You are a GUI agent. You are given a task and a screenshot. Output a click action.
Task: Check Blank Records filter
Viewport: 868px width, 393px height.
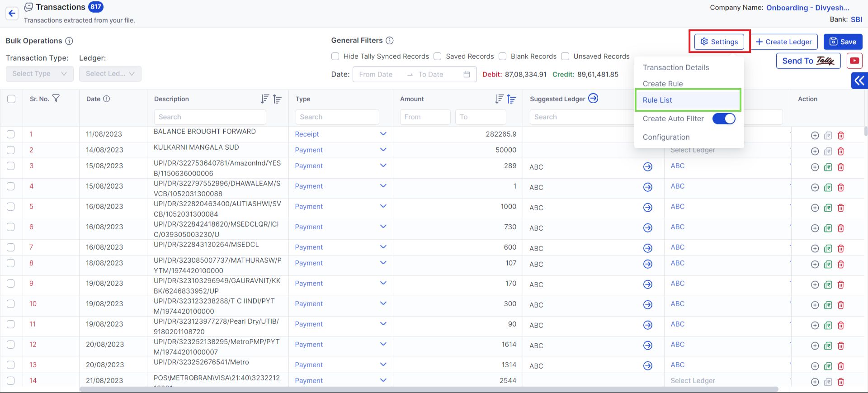click(503, 56)
